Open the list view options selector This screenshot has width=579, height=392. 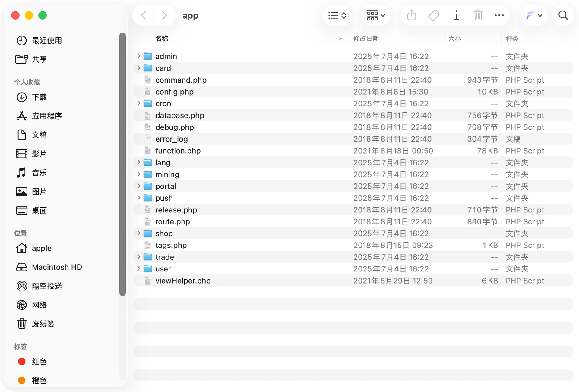pos(337,15)
